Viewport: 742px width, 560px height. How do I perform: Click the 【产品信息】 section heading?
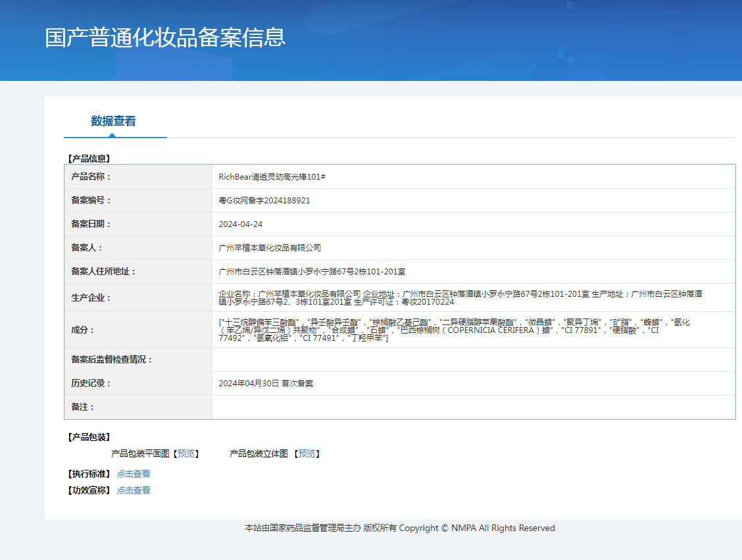[89, 159]
